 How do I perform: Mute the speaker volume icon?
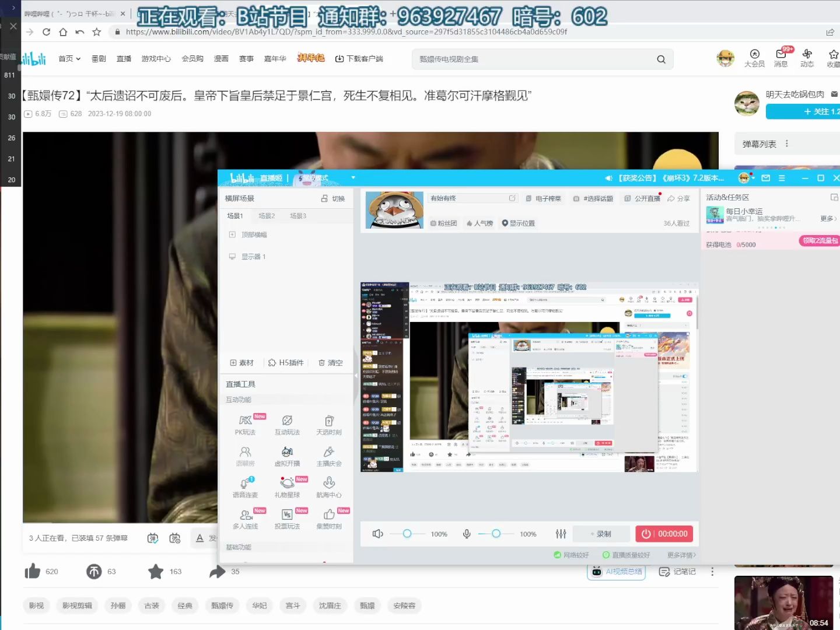click(378, 534)
